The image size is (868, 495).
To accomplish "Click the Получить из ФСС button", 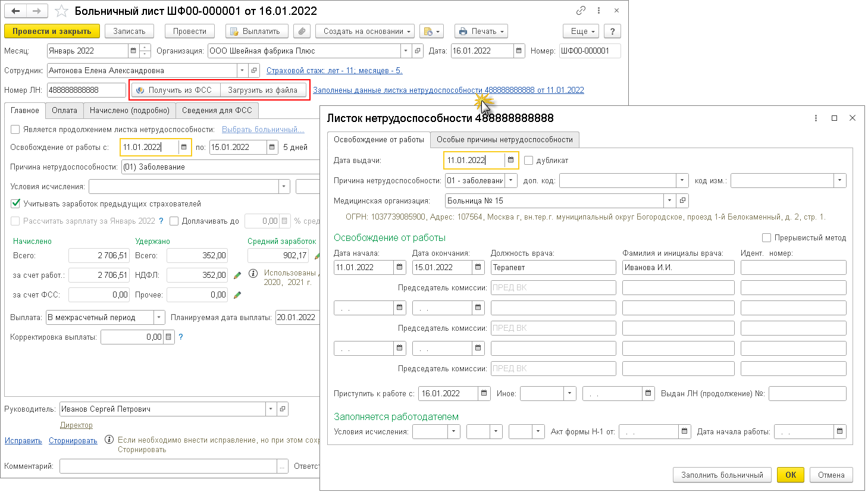I will click(x=175, y=90).
